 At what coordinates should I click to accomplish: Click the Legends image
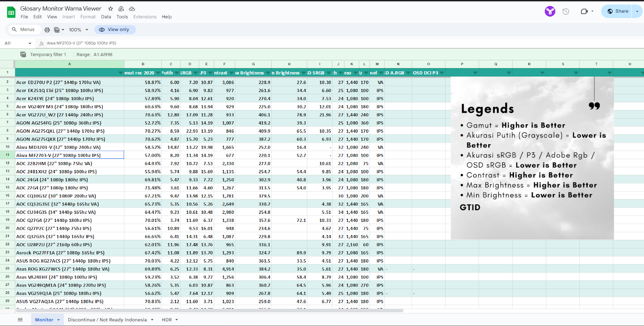532,158
